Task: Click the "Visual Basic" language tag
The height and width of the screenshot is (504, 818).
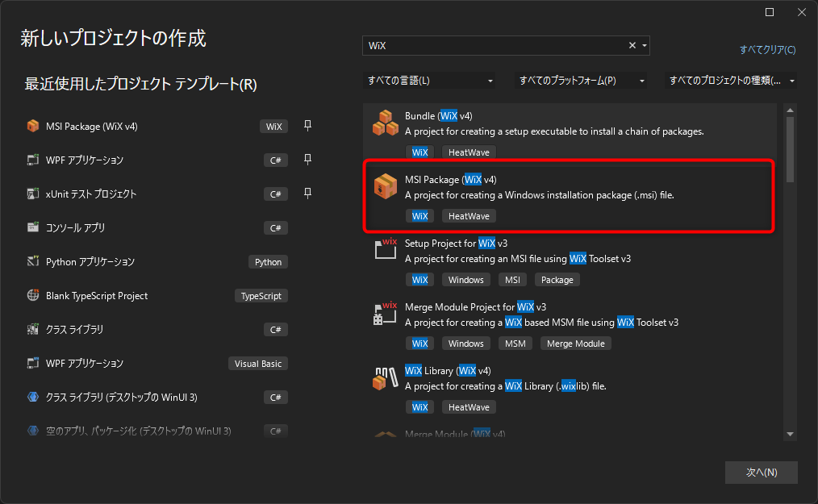Action: point(257,364)
